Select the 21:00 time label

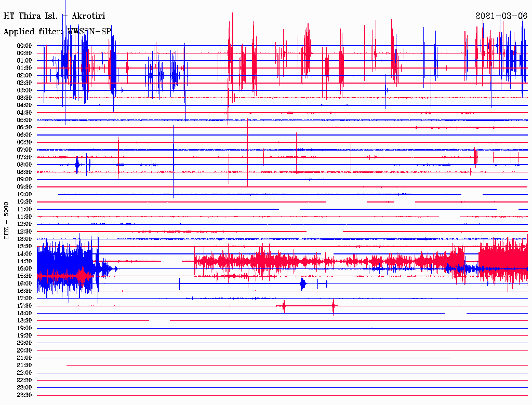click(24, 358)
